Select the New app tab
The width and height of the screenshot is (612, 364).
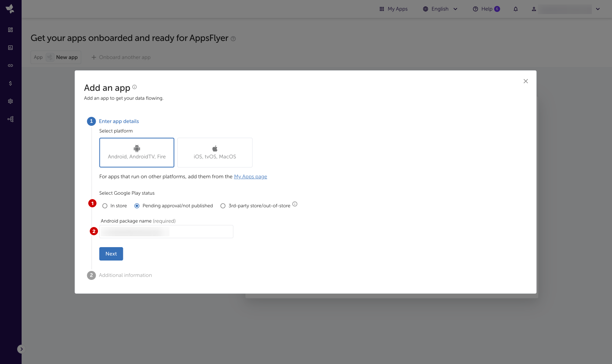point(56,57)
